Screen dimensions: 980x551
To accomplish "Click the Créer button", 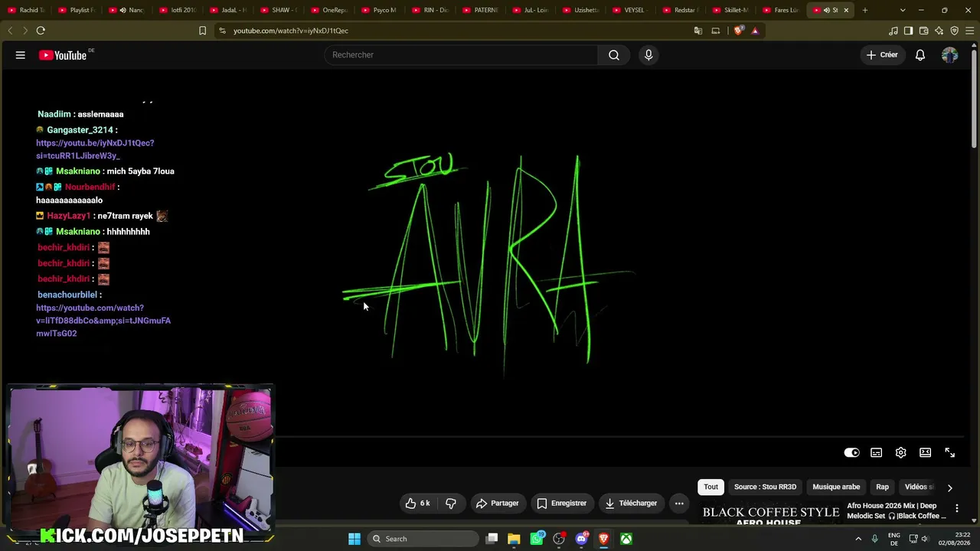I will (882, 55).
